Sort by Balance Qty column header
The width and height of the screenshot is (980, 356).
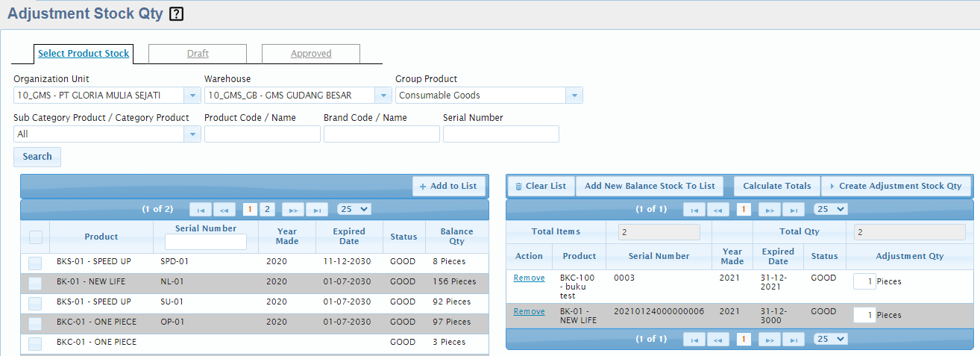pos(457,237)
